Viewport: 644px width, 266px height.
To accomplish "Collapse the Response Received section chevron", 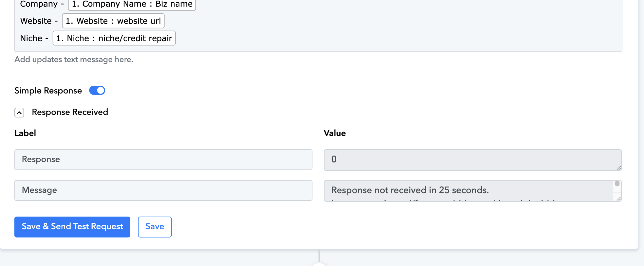I will (19, 113).
